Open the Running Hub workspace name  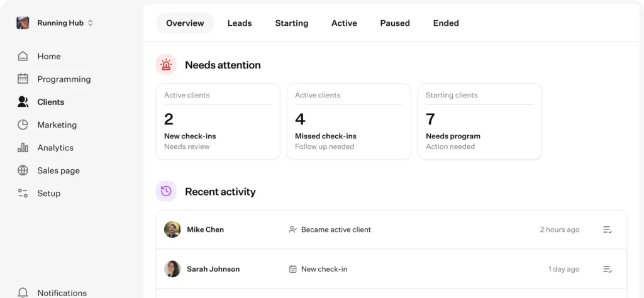point(60,23)
